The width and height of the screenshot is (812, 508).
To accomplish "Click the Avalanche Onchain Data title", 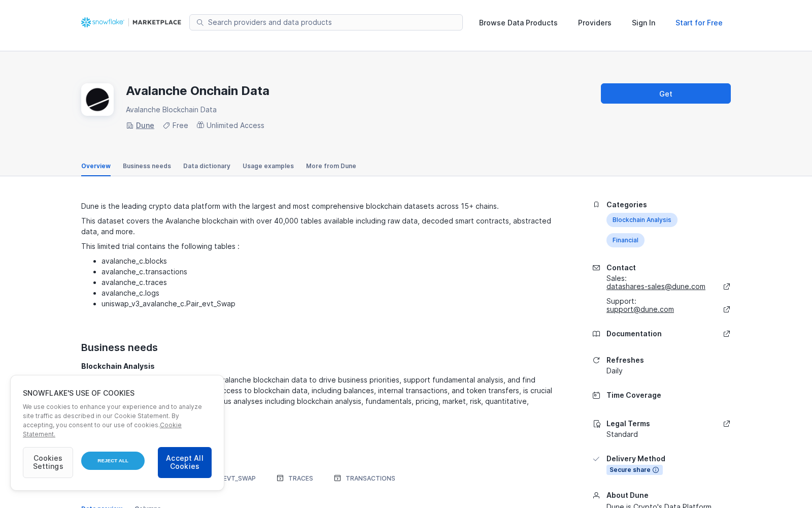I will pyautogui.click(x=197, y=91).
